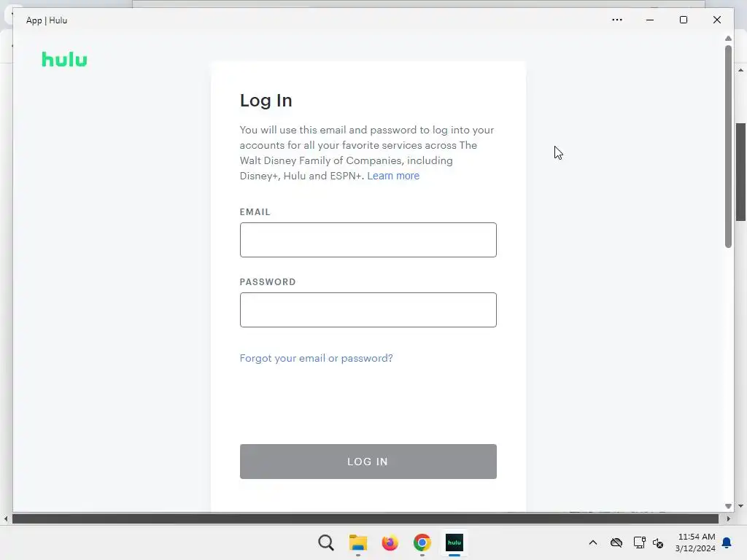Viewport: 747px width, 560px height.
Task: Open the Learn more link
Action: [x=393, y=176]
